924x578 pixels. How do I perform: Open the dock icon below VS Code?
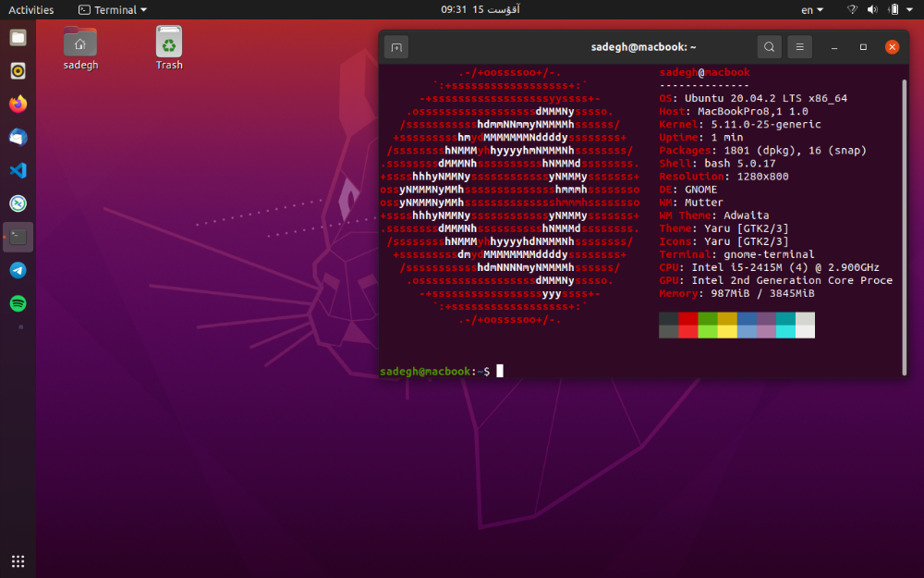pyautogui.click(x=18, y=203)
